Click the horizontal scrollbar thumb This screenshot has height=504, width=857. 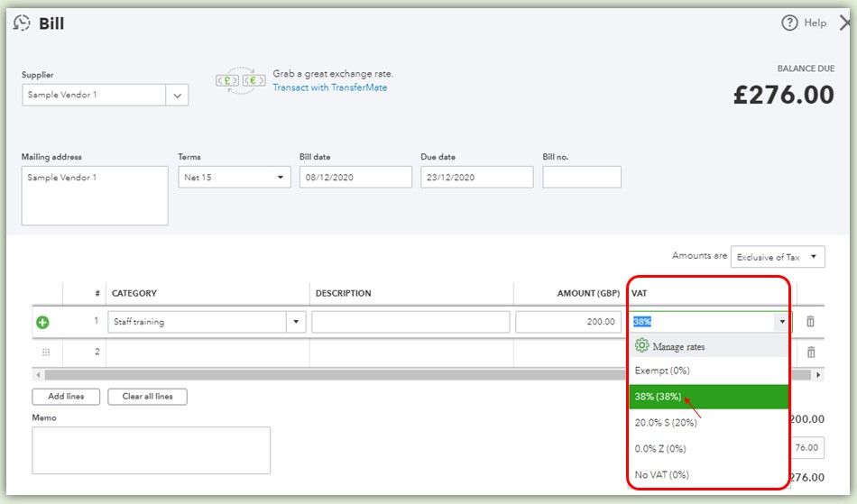coord(428,375)
